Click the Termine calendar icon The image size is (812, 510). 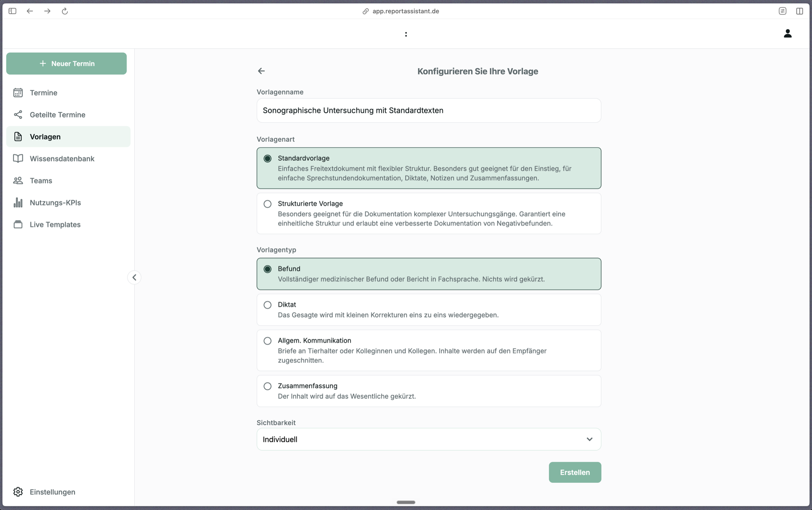(x=18, y=93)
